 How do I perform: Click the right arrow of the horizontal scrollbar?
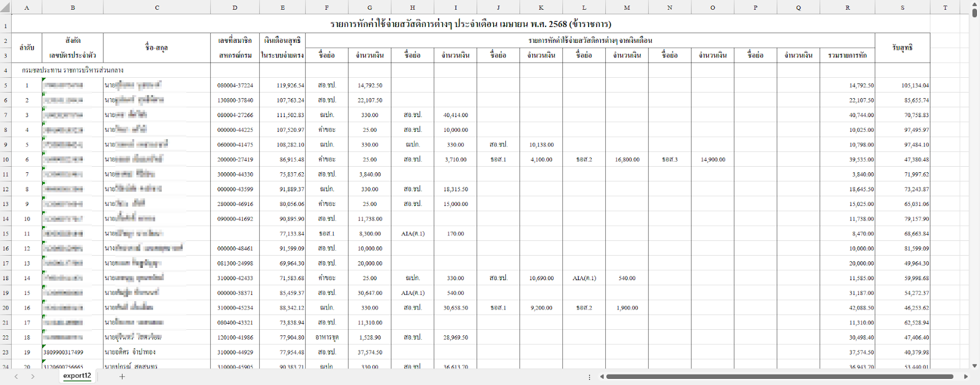pyautogui.click(x=966, y=376)
